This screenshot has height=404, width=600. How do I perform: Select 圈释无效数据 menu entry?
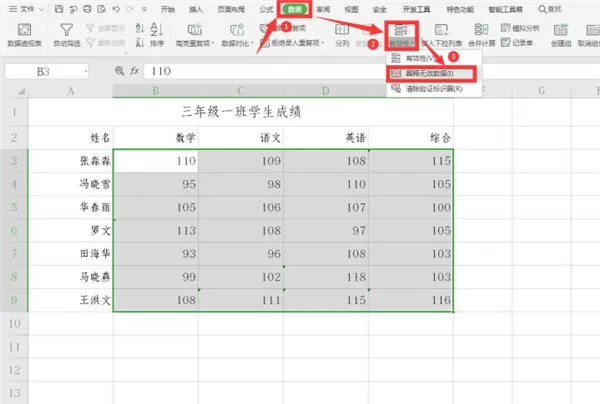tap(431, 73)
